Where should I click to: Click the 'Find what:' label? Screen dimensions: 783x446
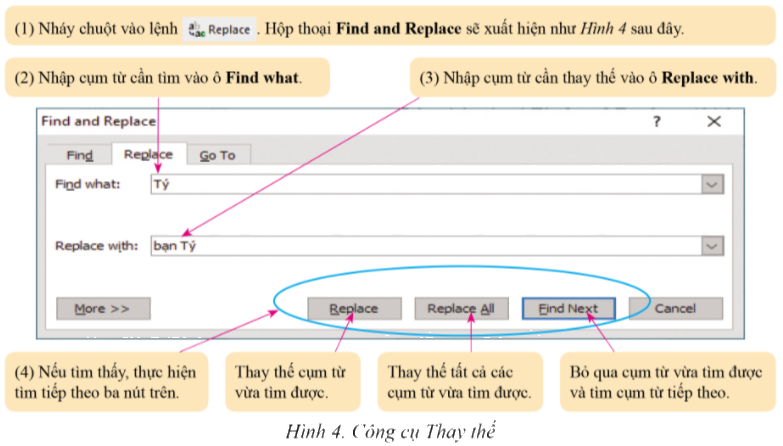click(x=87, y=184)
